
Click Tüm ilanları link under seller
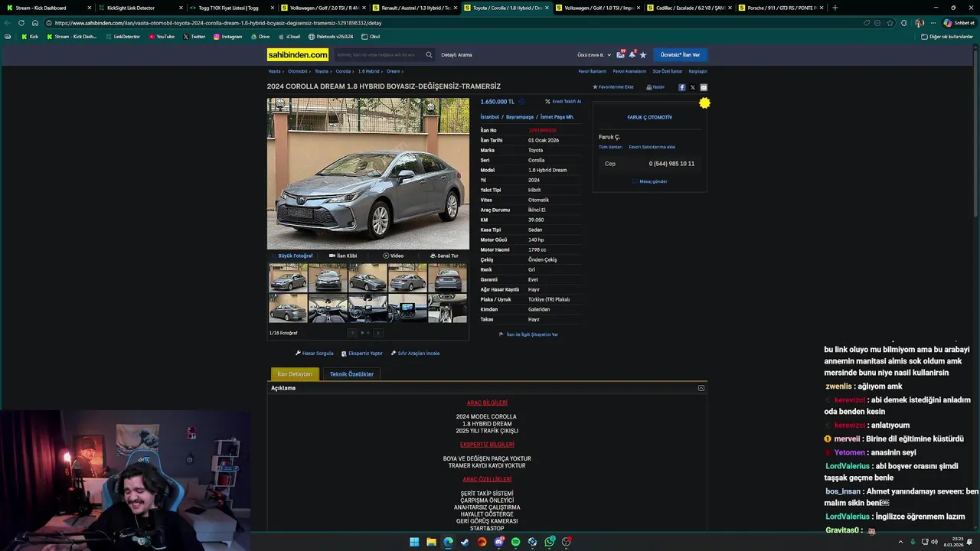610,147
